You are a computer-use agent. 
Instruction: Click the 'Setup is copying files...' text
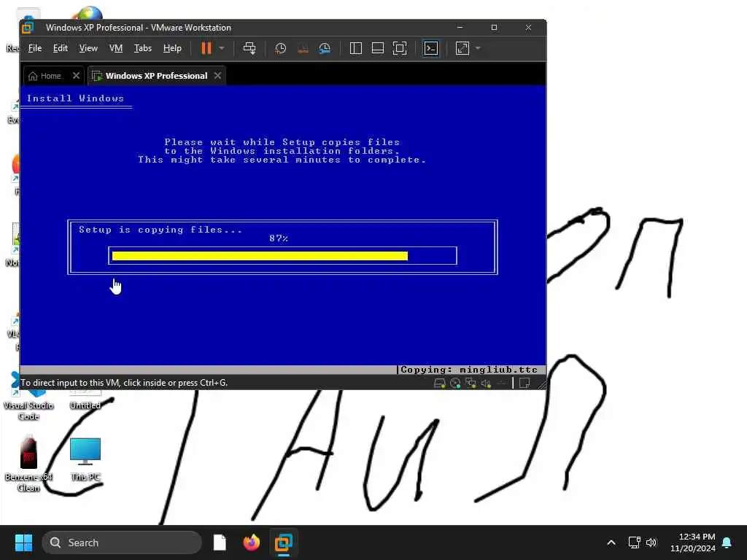pos(160,230)
